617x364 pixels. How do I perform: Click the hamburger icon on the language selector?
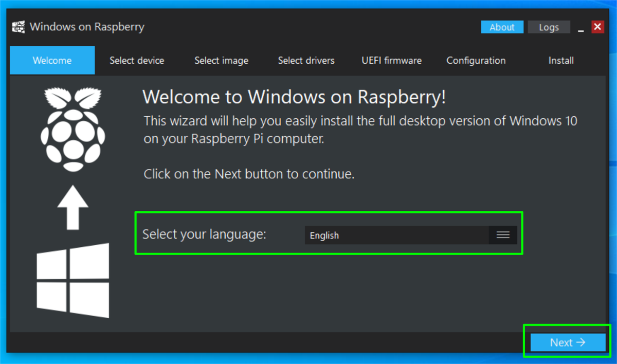click(x=502, y=235)
